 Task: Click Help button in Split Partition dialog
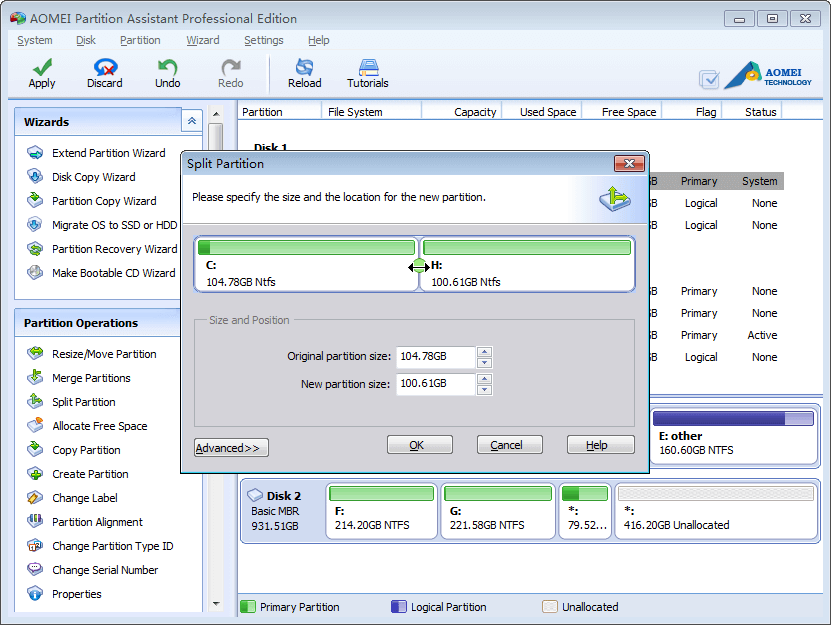600,445
